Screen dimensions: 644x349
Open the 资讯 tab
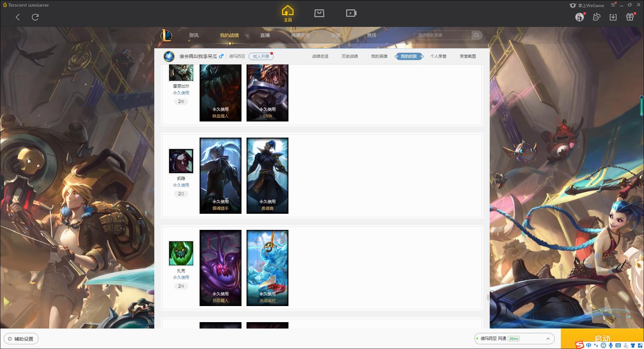click(x=194, y=35)
